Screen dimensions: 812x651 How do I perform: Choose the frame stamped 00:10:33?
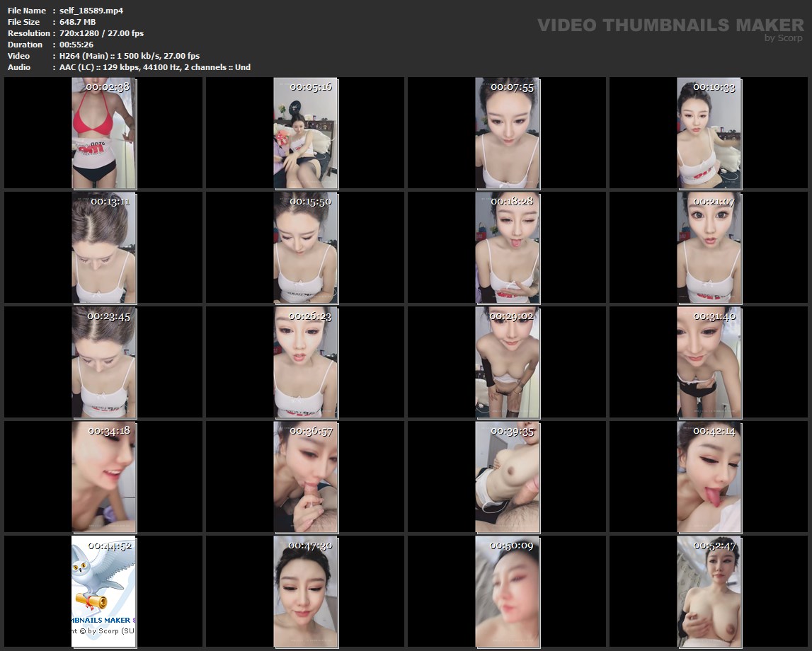709,133
